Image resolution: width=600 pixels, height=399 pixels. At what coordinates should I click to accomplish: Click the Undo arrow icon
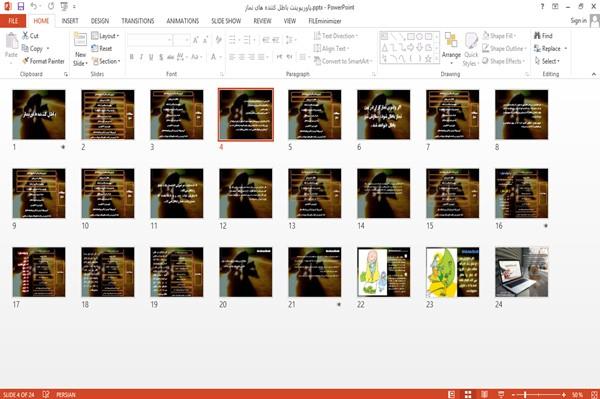click(x=34, y=7)
